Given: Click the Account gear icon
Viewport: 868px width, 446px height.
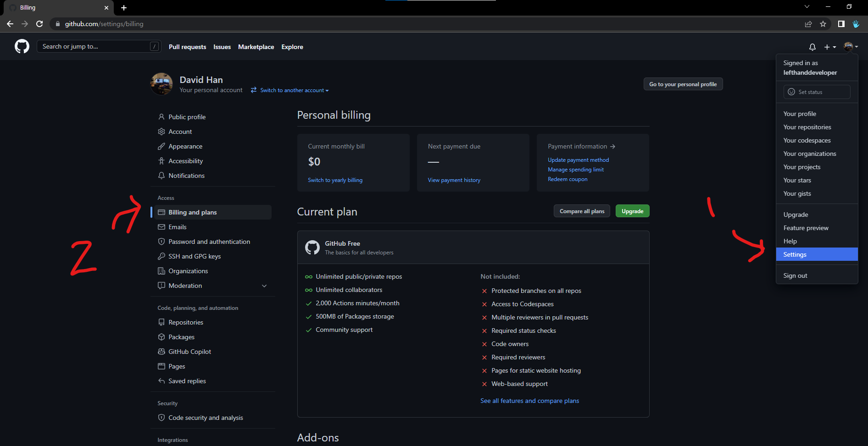Looking at the screenshot, I should [x=161, y=132].
